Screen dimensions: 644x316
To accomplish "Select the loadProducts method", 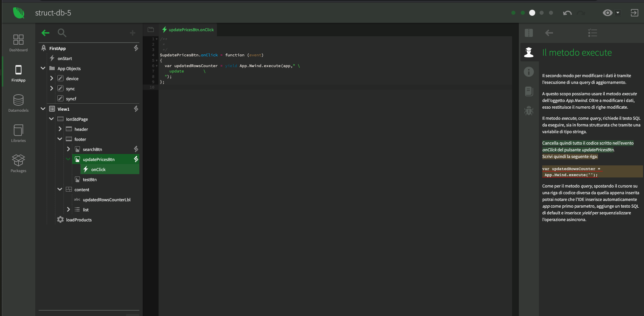I will click(79, 220).
